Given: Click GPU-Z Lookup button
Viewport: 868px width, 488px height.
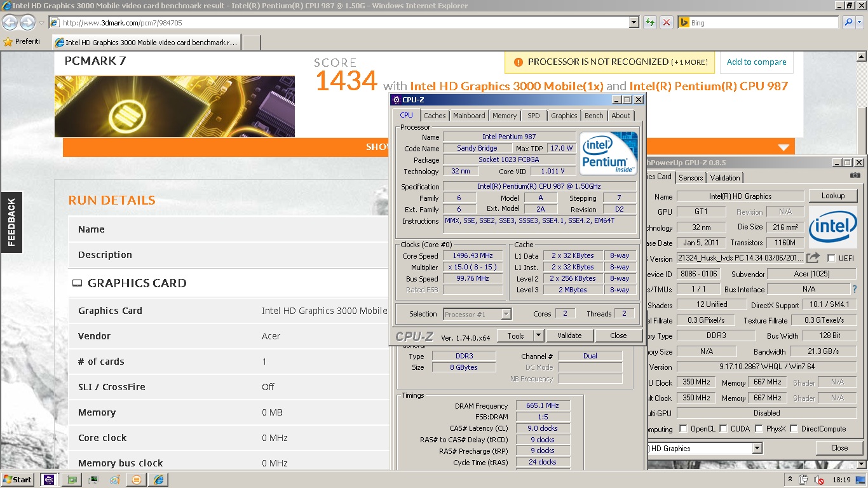Looking at the screenshot, I should coord(832,196).
